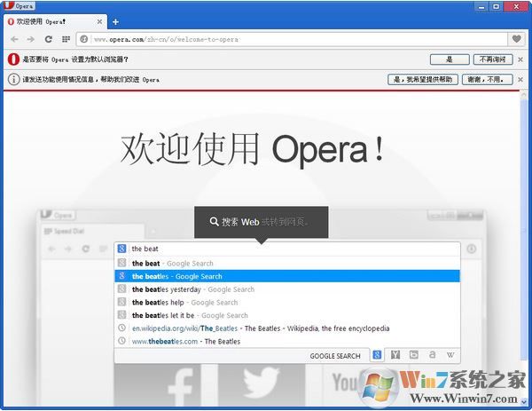Click the heart bookmark icon
The width and height of the screenshot is (532, 411).
click(517, 39)
